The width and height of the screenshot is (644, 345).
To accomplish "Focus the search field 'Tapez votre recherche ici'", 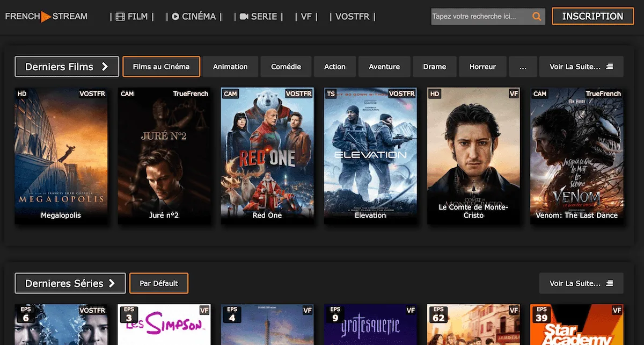I will tap(480, 17).
